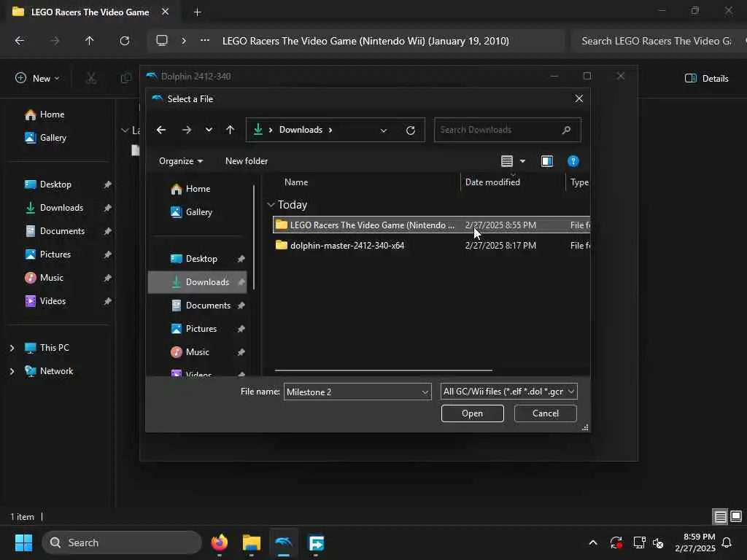Image resolution: width=747 pixels, height=560 pixels.
Task: Expand Network in Explorer sidebar
Action: 12,371
